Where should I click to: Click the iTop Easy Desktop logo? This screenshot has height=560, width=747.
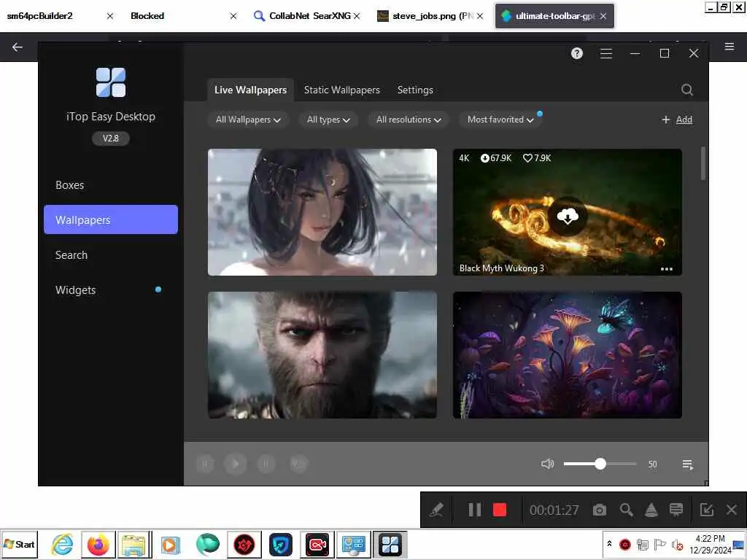pos(111,82)
